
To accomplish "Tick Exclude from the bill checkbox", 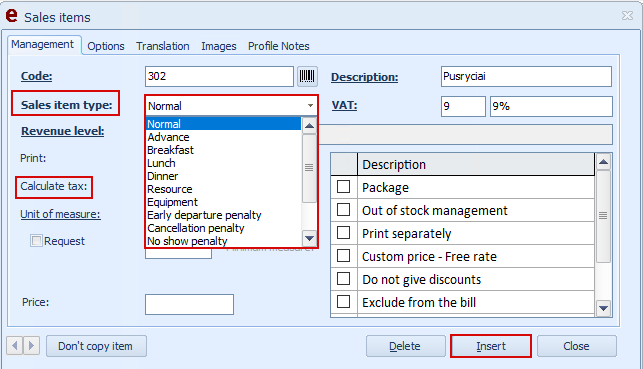I will tap(343, 302).
